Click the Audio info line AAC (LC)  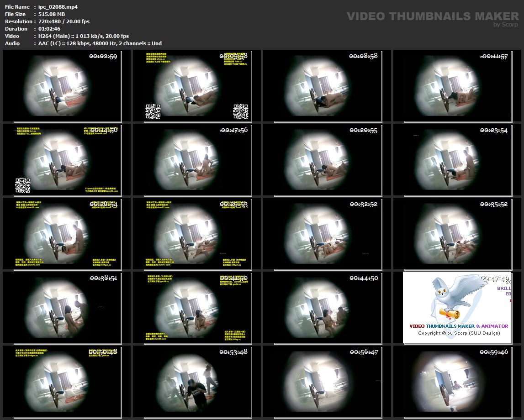click(100, 43)
